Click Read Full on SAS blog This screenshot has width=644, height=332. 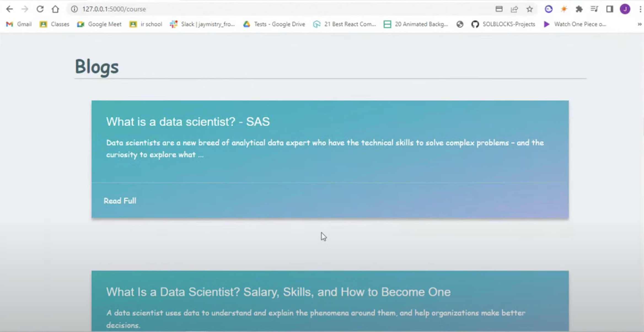tap(120, 201)
